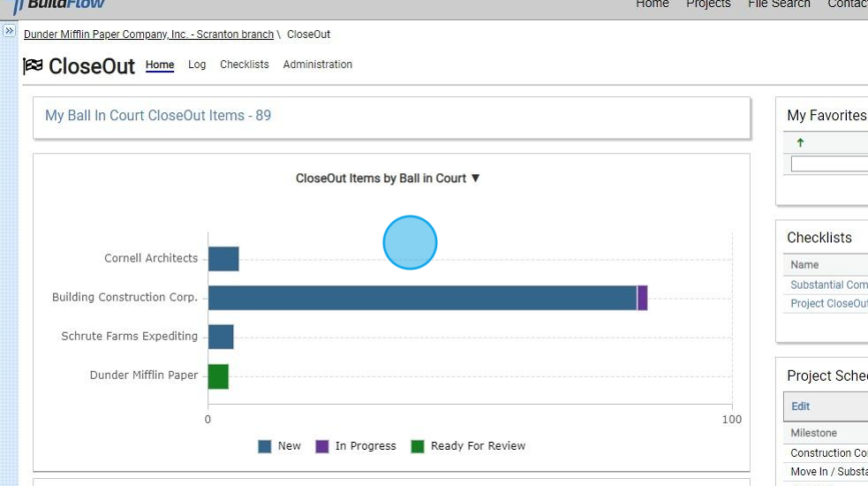
Task: Go to the Administration tab
Action: tap(318, 65)
